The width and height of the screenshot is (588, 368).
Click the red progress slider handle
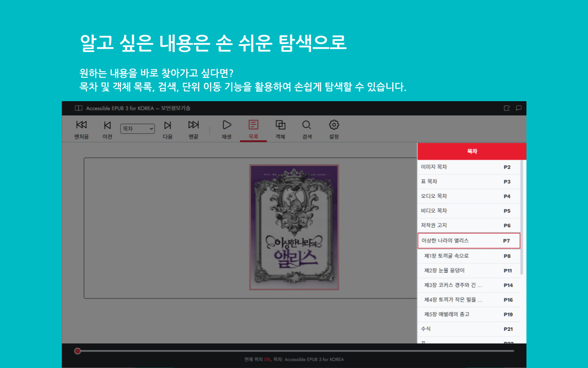78,351
